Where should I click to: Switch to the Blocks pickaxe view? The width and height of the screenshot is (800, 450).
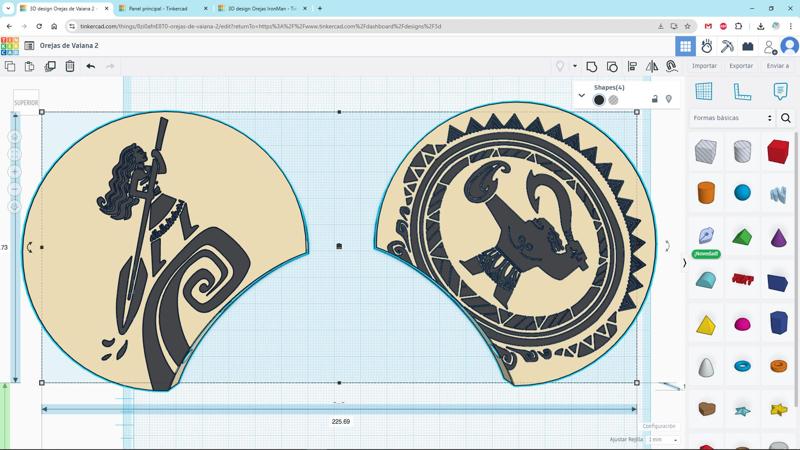[x=727, y=46]
